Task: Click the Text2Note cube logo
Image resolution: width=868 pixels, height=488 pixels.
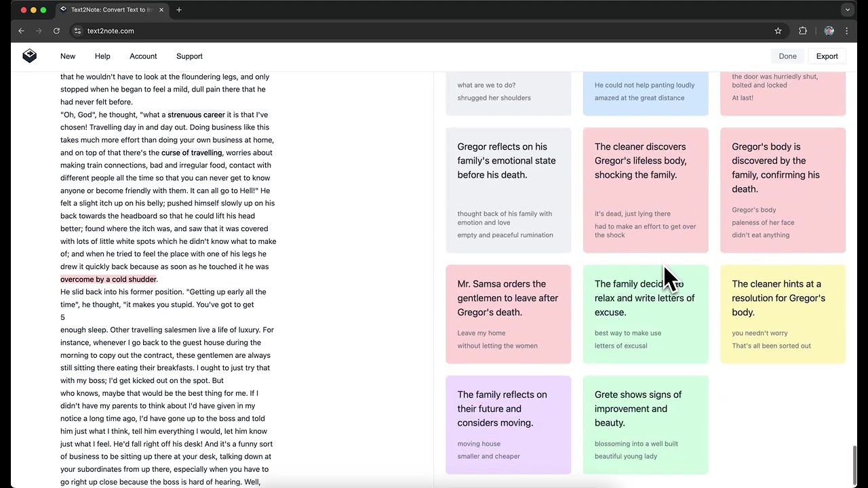Action: coord(29,56)
